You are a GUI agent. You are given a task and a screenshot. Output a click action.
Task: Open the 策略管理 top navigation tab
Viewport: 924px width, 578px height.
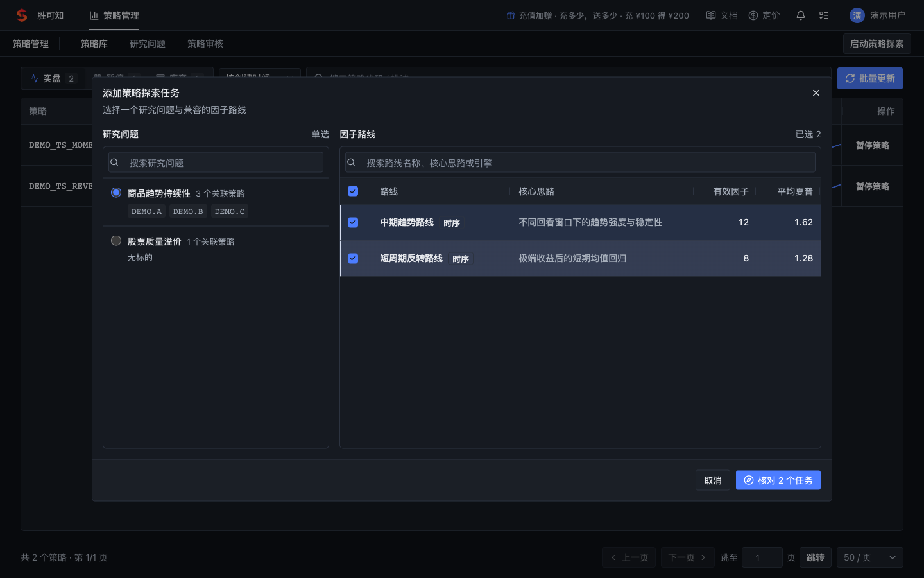tap(114, 15)
